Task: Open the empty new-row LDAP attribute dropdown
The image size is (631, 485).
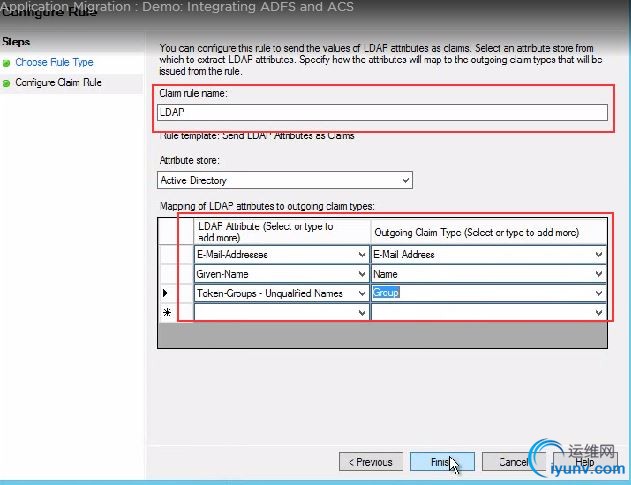Action: 361,313
